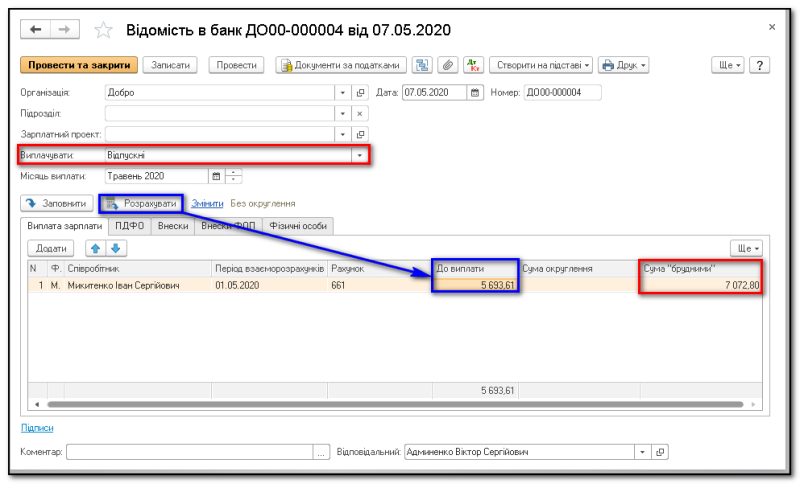Expand the Організація dropdown arrow
Image resolution: width=800 pixels, height=484 pixels.
343,93
